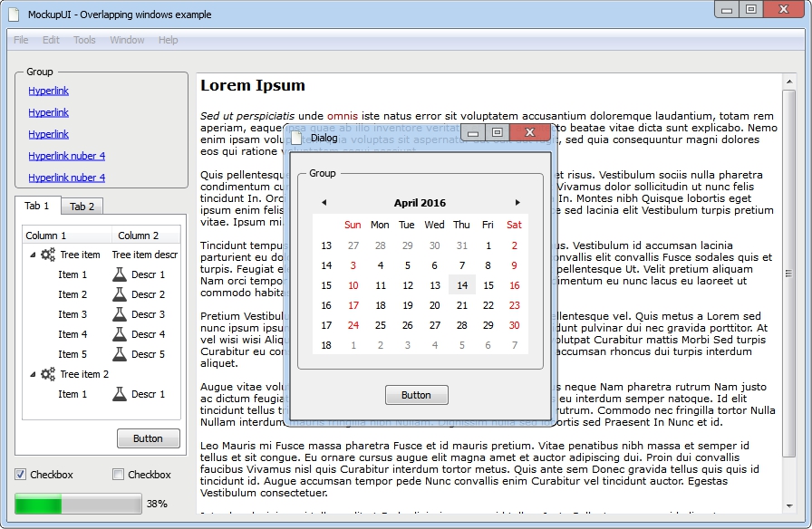Collapse the first Tree item node
Screen dimensions: 812x529
pos(33,255)
